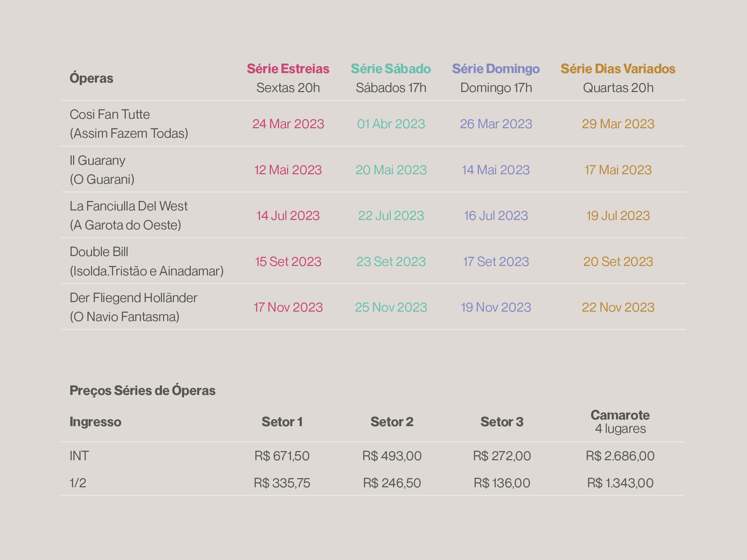Click the Setor 1 price header
This screenshot has height=560, width=747.
[x=282, y=422]
